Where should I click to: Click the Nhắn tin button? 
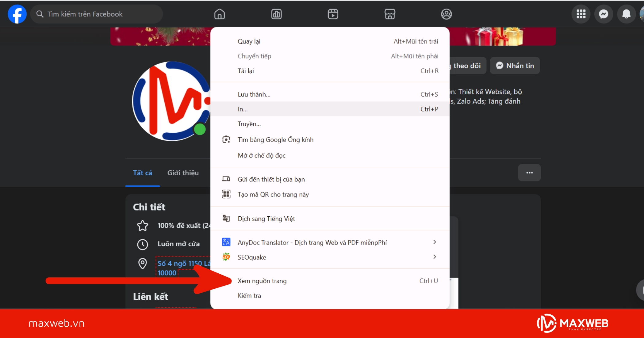(515, 65)
